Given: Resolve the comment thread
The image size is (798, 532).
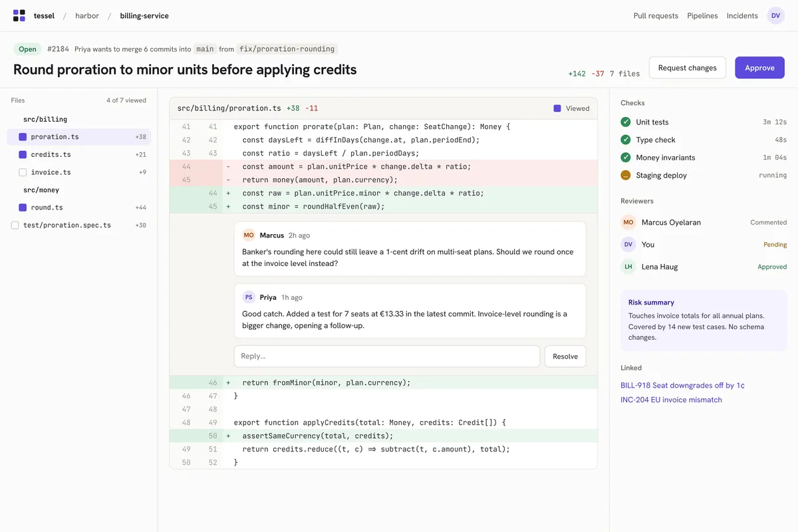Looking at the screenshot, I should tap(565, 356).
